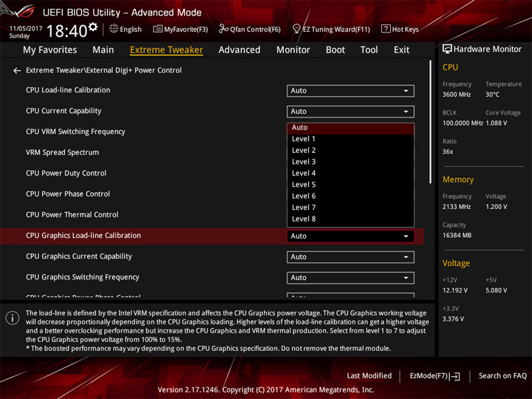The height and width of the screenshot is (399, 532).
Task: Click the 18:40 clock time
Action: (x=66, y=31)
